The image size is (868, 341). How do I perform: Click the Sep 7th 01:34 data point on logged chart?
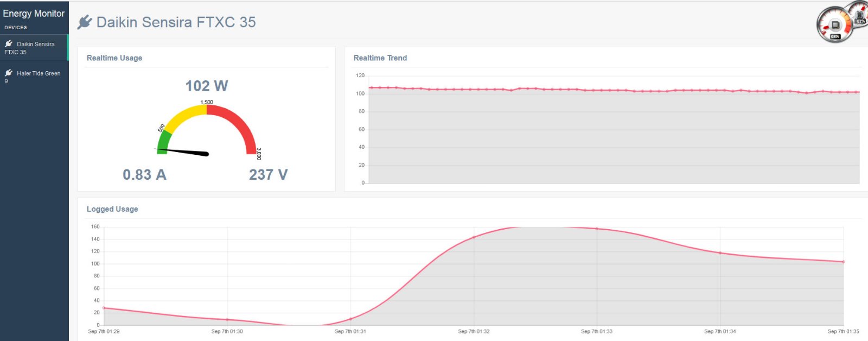point(720,253)
